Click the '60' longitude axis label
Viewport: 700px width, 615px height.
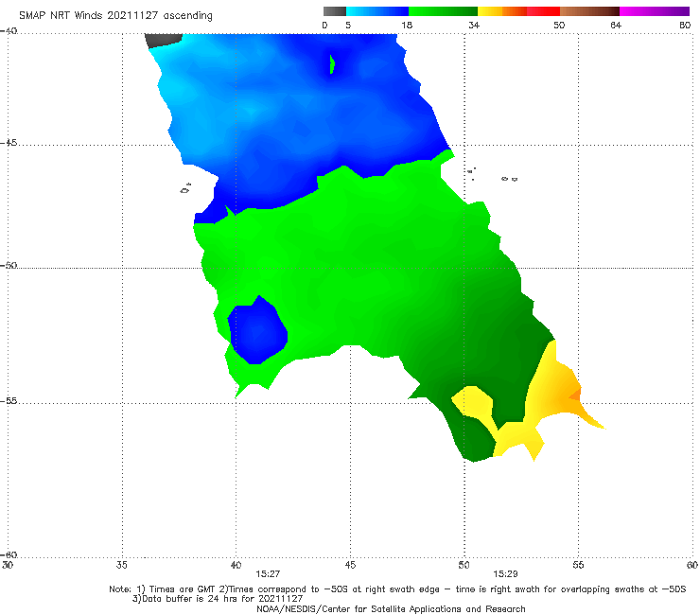(x=692, y=565)
